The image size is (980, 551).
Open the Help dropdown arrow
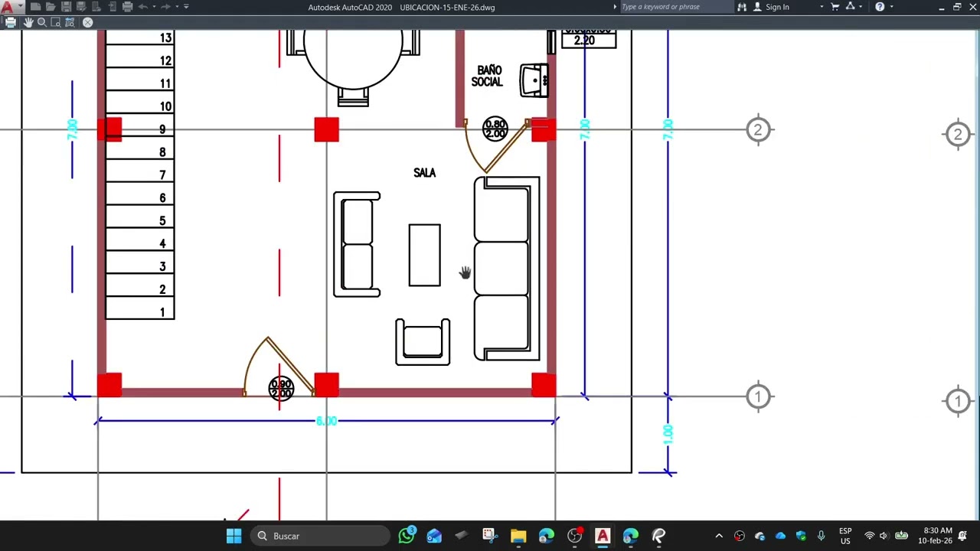point(891,7)
